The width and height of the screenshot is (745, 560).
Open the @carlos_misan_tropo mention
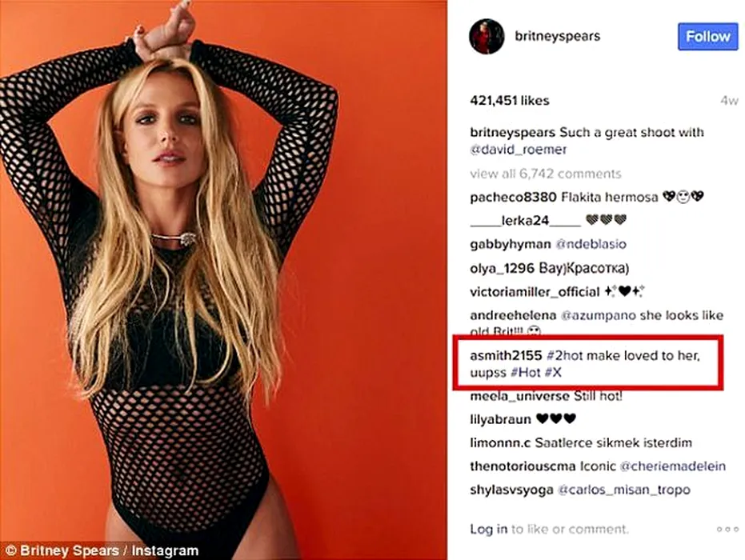pos(624,490)
